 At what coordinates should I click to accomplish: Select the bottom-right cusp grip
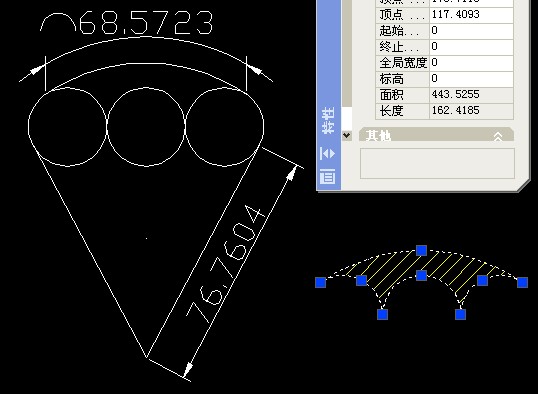[x=460, y=314]
